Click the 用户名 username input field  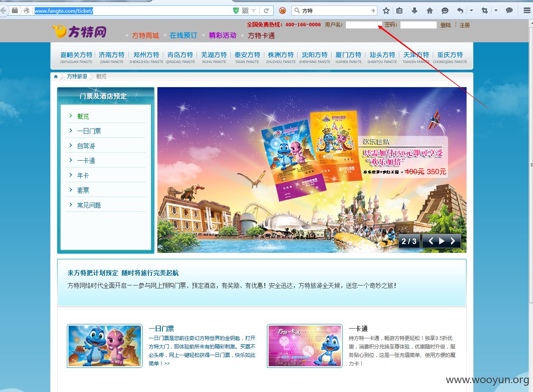click(x=364, y=25)
